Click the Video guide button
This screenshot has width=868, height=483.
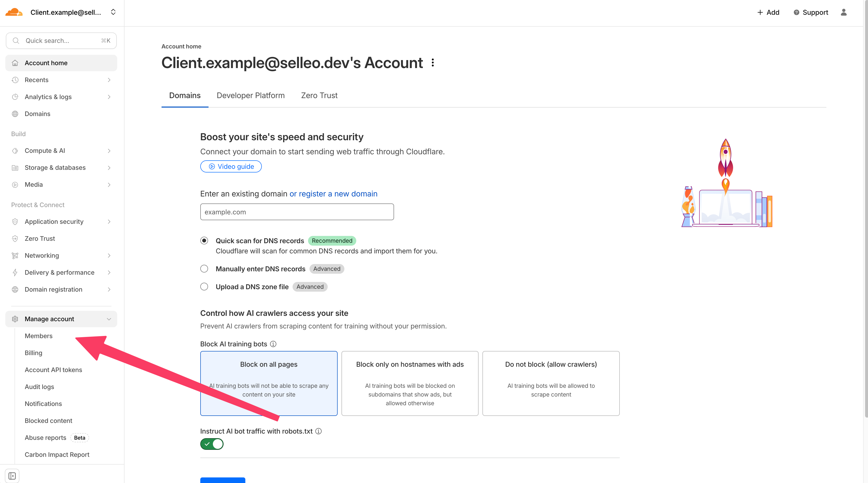pyautogui.click(x=231, y=166)
